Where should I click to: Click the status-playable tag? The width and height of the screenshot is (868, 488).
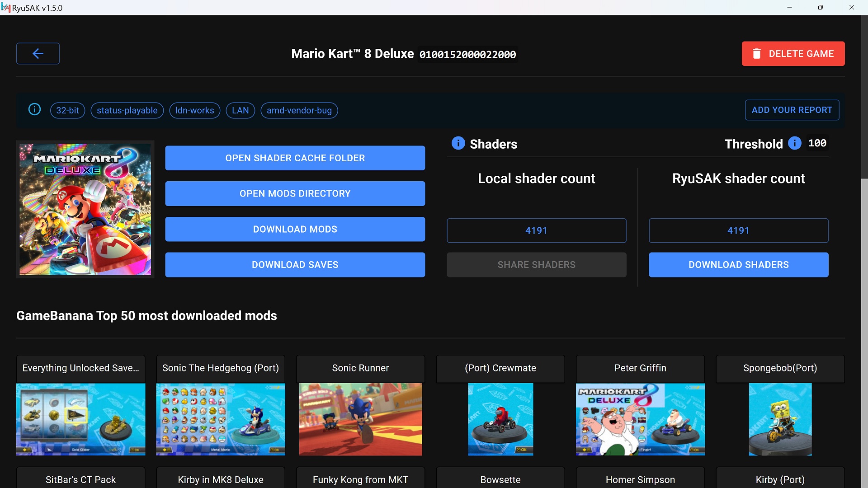127,110
